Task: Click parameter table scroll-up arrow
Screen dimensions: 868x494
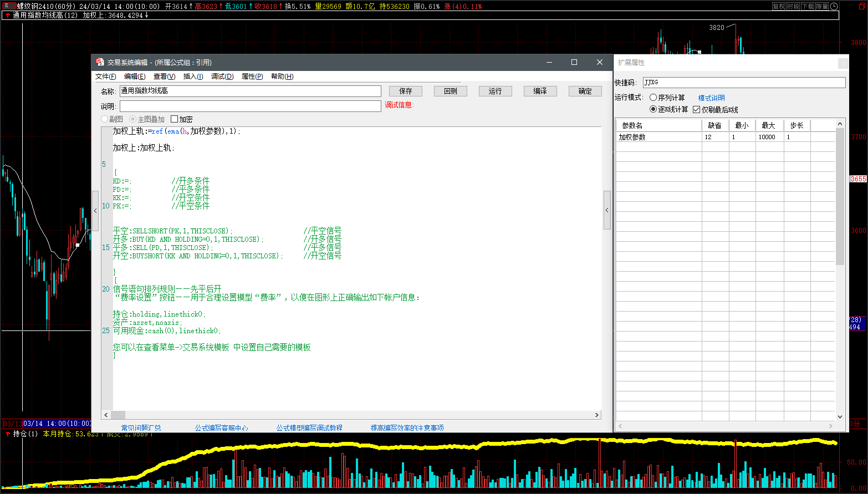Action: [x=840, y=124]
